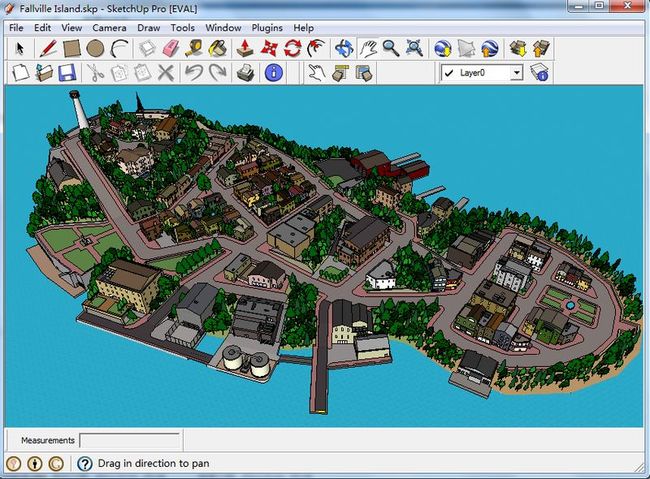This screenshot has height=479, width=650.
Task: Open the Tools menu
Action: click(183, 28)
